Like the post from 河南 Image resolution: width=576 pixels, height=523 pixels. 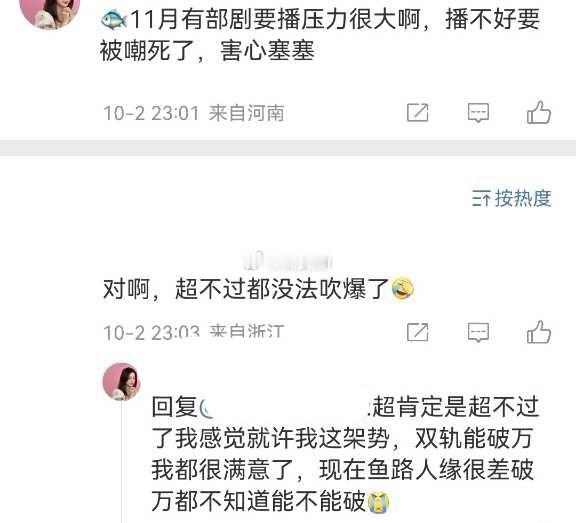pyautogui.click(x=539, y=112)
